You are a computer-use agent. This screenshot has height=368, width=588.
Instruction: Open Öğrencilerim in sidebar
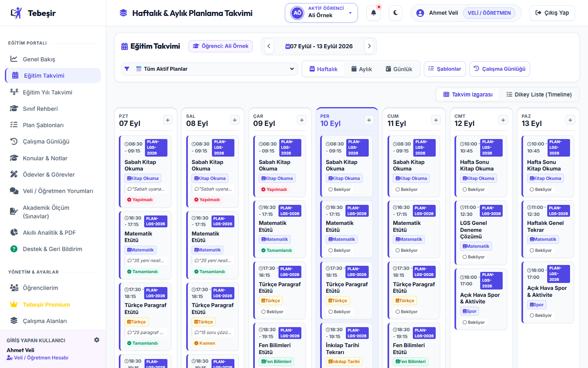pos(53,287)
